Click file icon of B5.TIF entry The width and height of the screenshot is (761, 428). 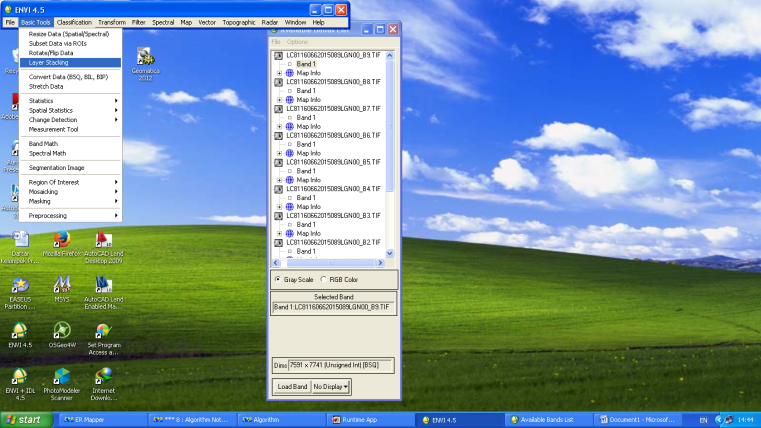(279, 162)
